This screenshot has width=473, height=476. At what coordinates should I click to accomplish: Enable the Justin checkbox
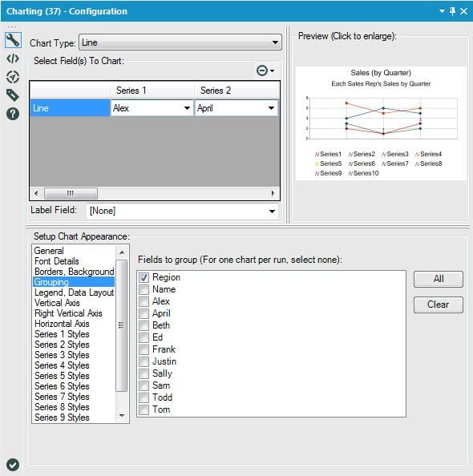(144, 361)
